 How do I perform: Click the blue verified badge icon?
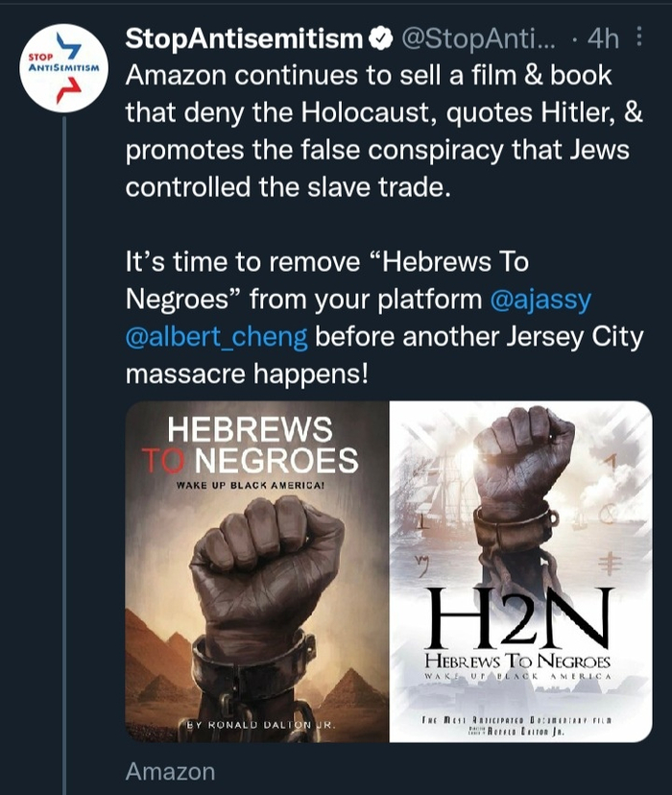[x=380, y=39]
